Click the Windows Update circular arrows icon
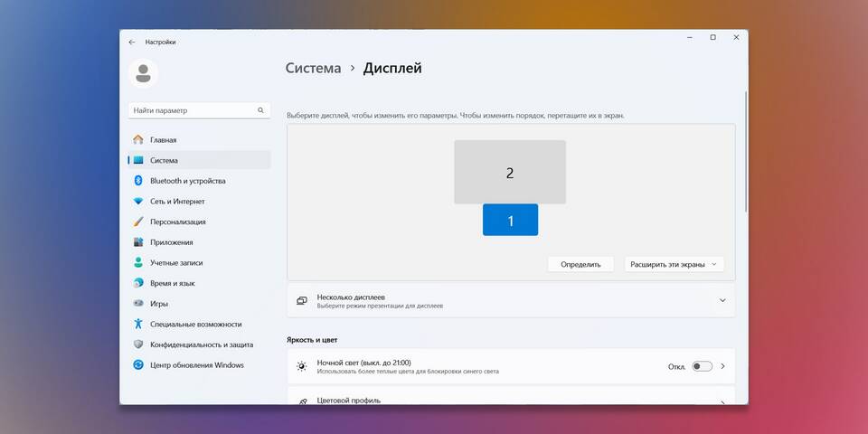 (x=138, y=364)
